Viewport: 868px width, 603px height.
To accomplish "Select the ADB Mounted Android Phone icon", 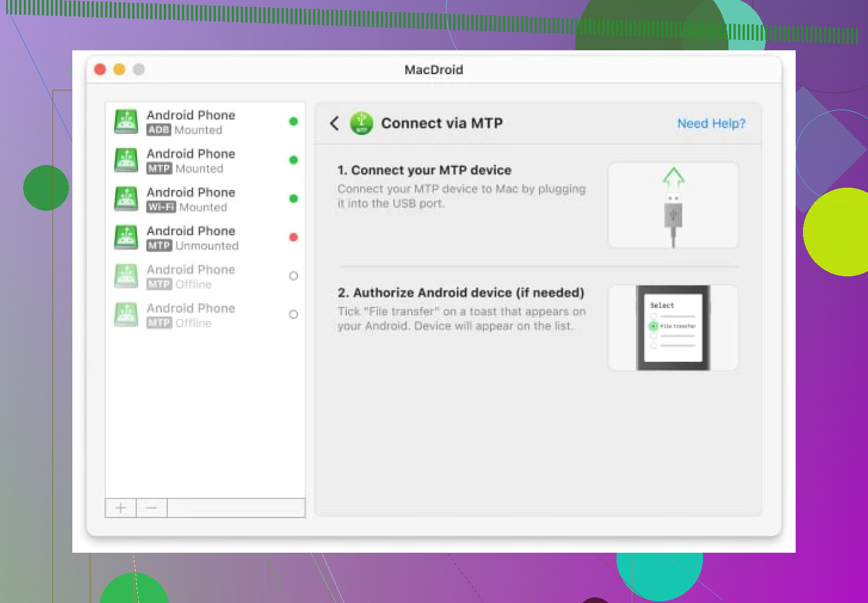I will tap(126, 122).
